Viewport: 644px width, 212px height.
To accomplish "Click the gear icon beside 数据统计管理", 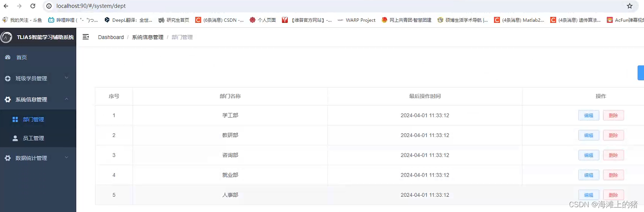I will pos(8,158).
